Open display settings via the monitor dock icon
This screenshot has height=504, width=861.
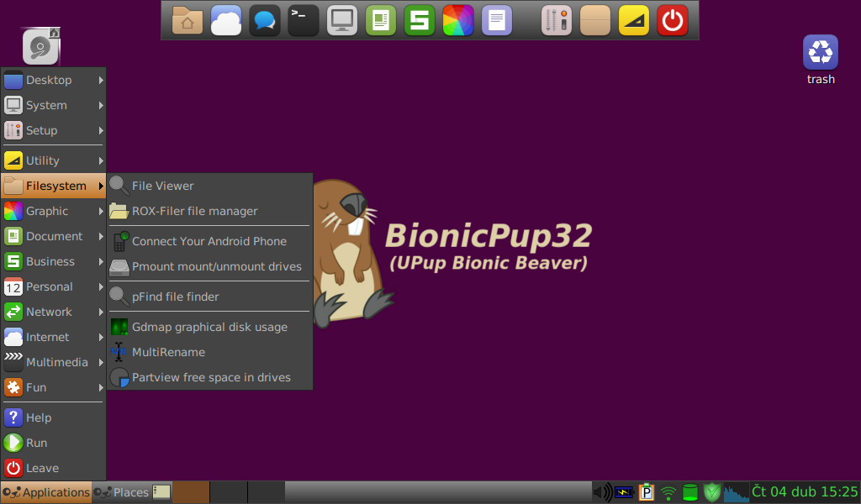point(342,19)
